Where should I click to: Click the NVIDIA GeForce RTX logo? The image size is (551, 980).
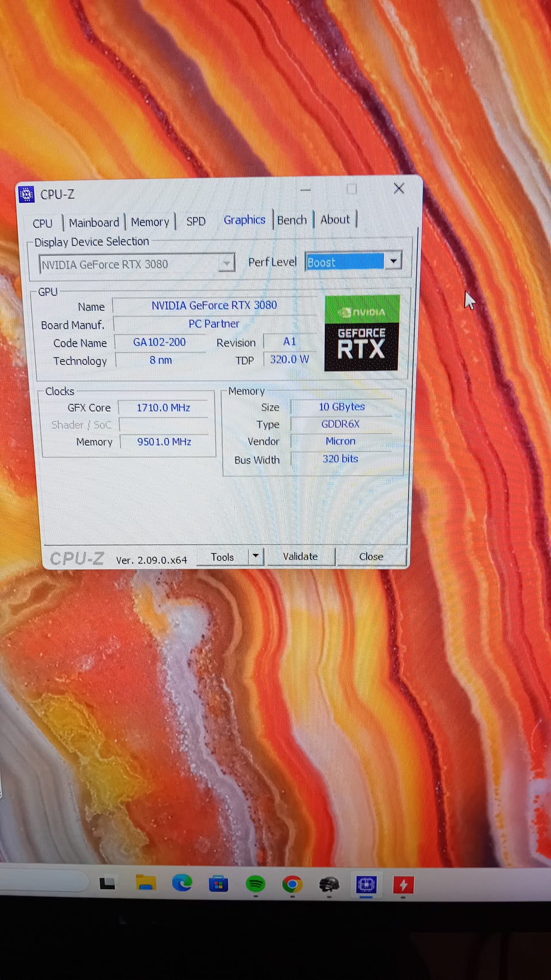pyautogui.click(x=362, y=333)
